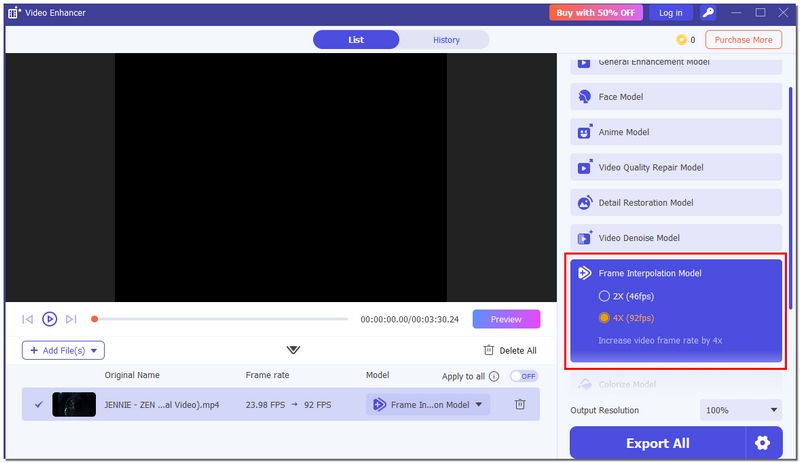Collapse the file list with chevron icon

coord(293,350)
